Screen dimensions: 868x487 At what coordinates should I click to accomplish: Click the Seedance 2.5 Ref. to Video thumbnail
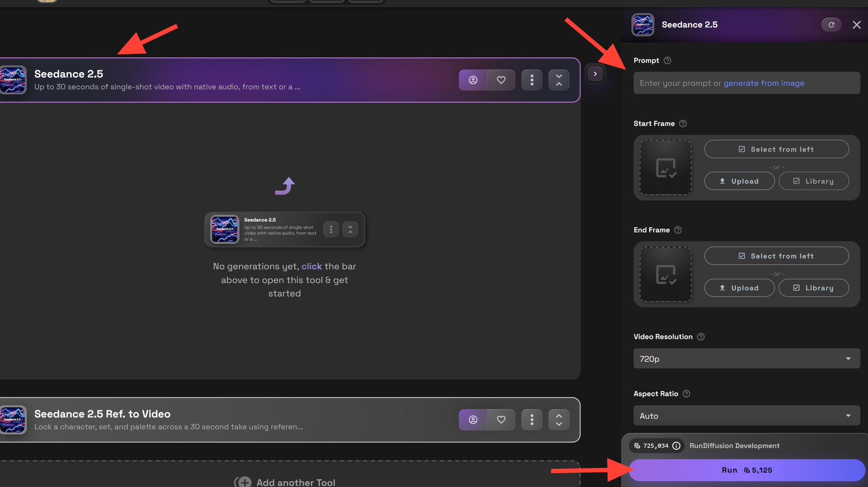[13, 420]
